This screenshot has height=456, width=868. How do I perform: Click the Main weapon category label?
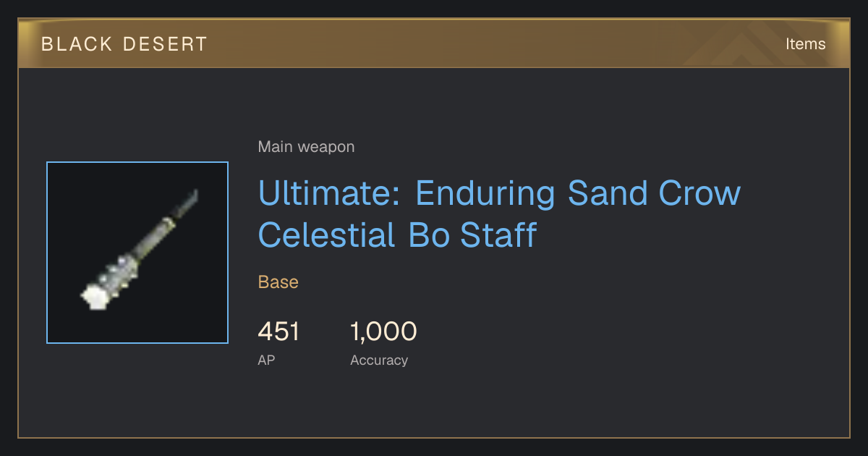click(306, 147)
